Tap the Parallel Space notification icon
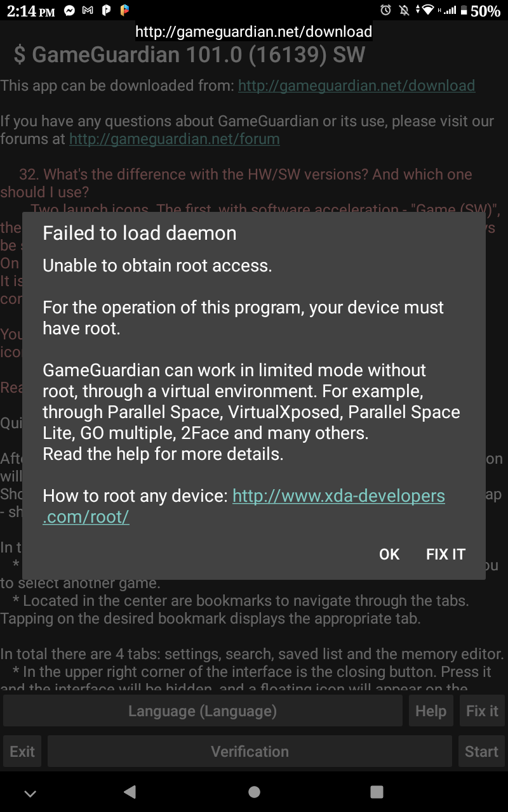The image size is (508, 812). 124,11
